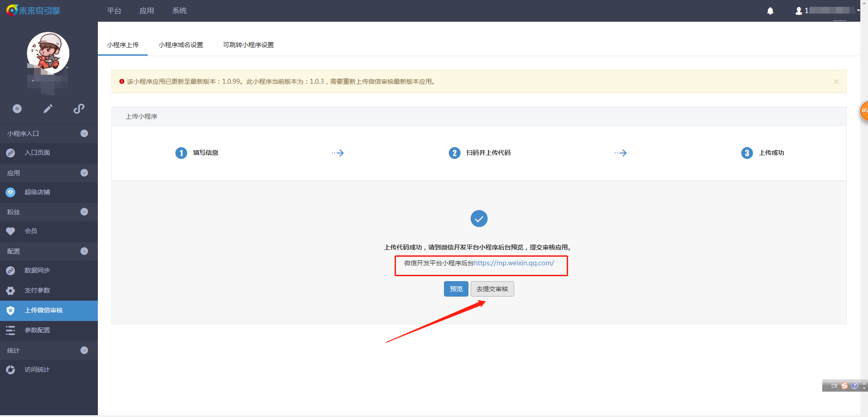Collapse the 小程序入口 sidebar section
The height and width of the screenshot is (417, 868).
pyautogui.click(x=84, y=134)
